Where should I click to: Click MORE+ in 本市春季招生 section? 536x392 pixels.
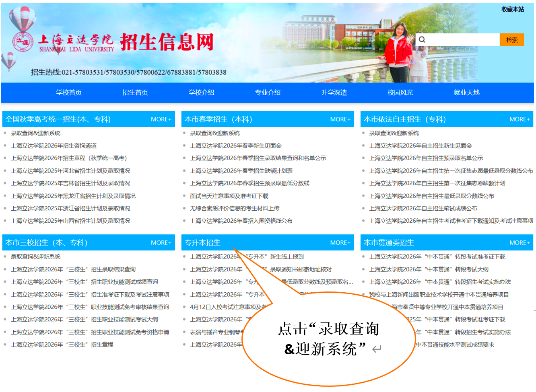[340, 119]
